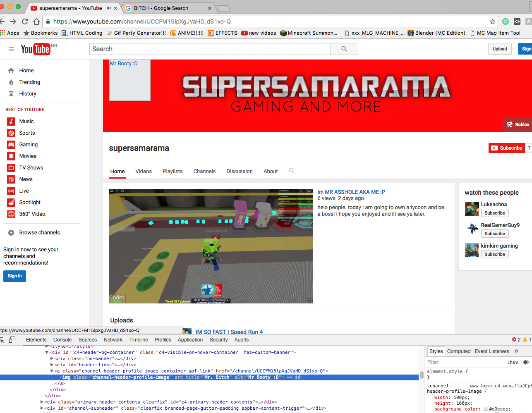Open the Computed styles tab
The height and width of the screenshot is (413, 532).
point(459,351)
